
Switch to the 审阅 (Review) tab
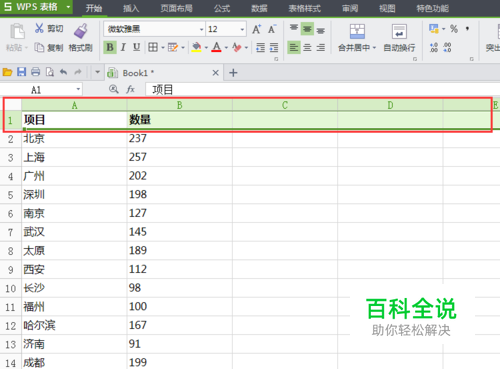350,8
